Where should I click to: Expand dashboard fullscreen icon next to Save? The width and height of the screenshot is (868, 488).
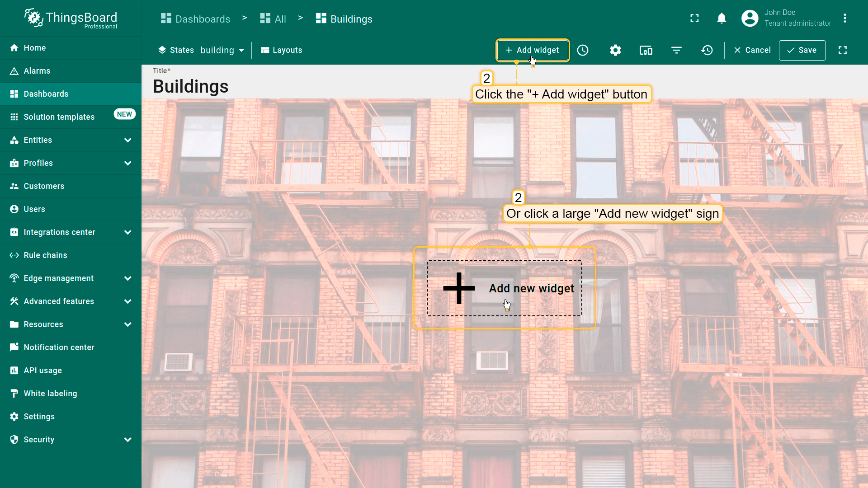click(842, 50)
